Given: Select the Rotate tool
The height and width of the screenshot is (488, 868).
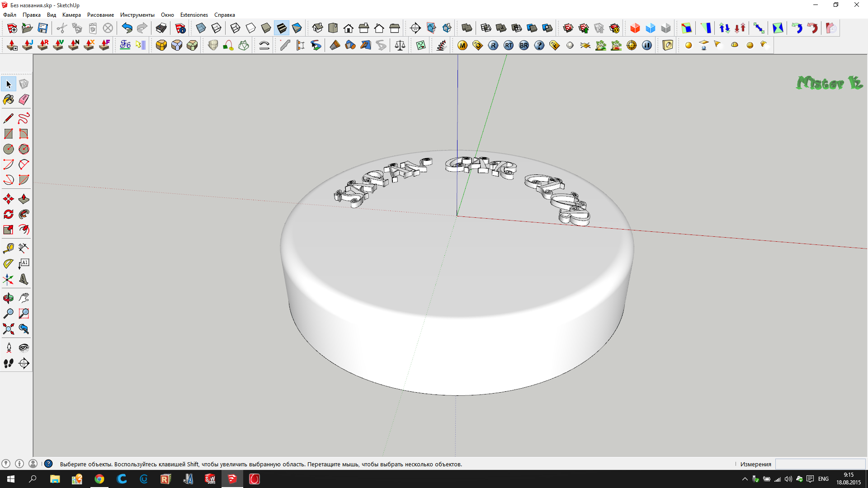Looking at the screenshot, I should pos(9,215).
